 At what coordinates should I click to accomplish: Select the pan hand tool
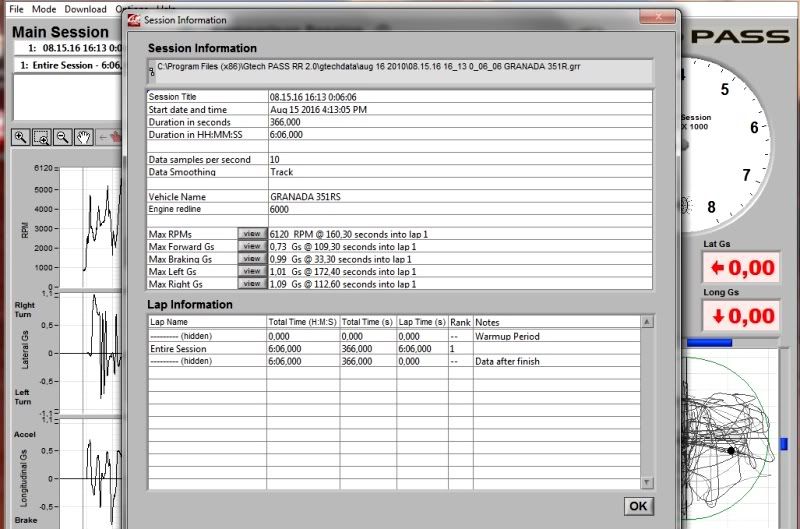point(83,138)
